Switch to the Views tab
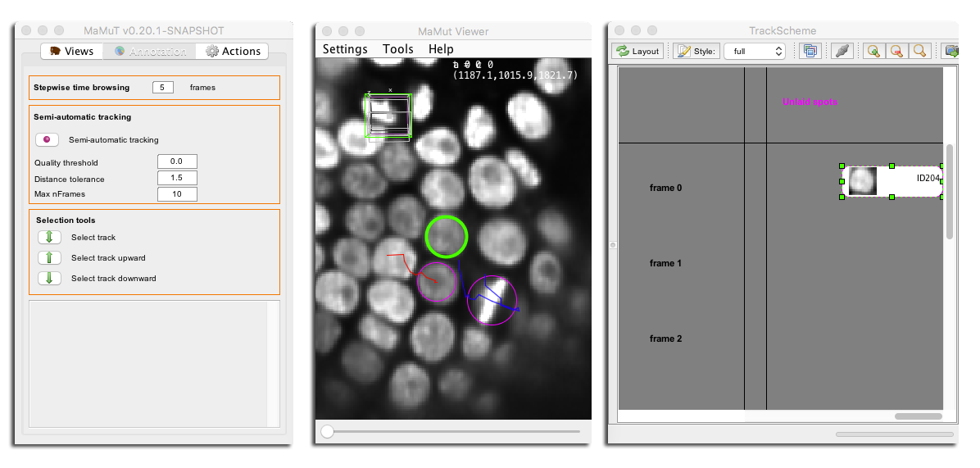The height and width of the screenshot is (468, 980). [x=72, y=52]
